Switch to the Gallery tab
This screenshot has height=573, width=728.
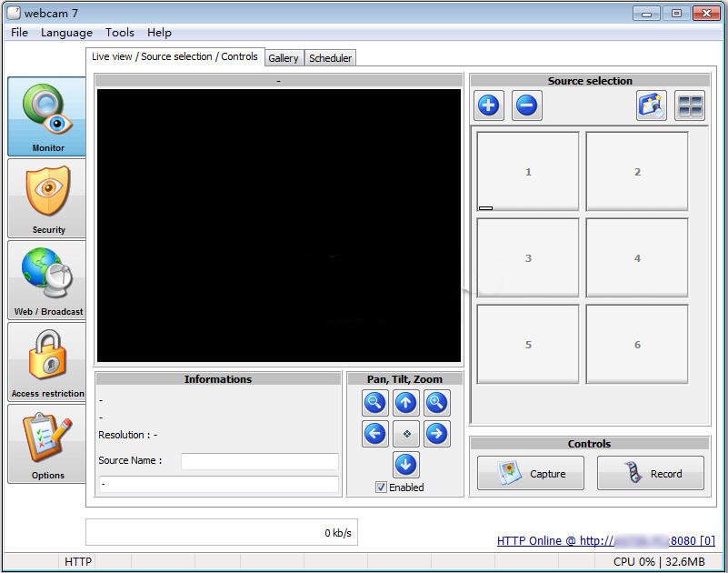click(284, 58)
